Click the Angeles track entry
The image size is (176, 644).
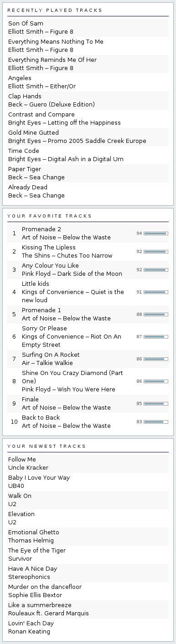(x=20, y=78)
